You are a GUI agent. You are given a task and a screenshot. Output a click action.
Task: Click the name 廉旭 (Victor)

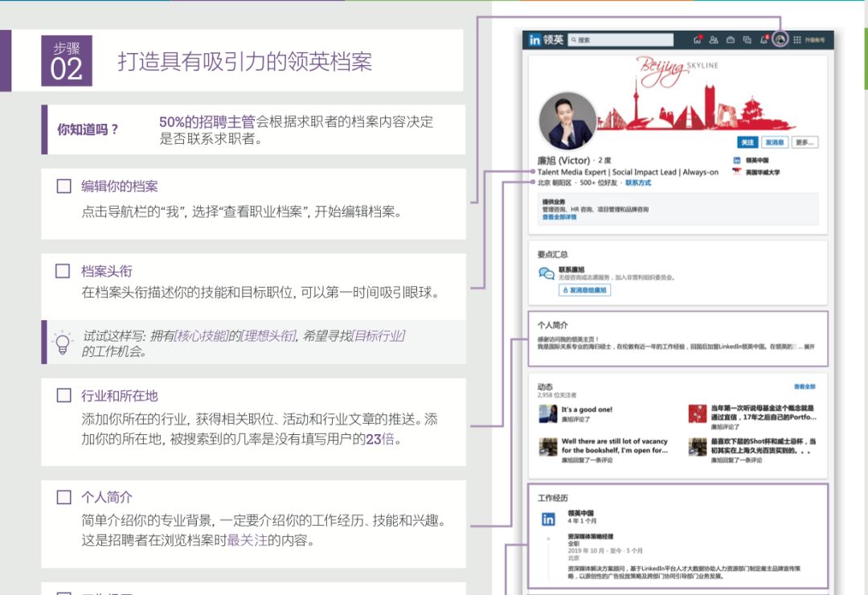(563, 161)
